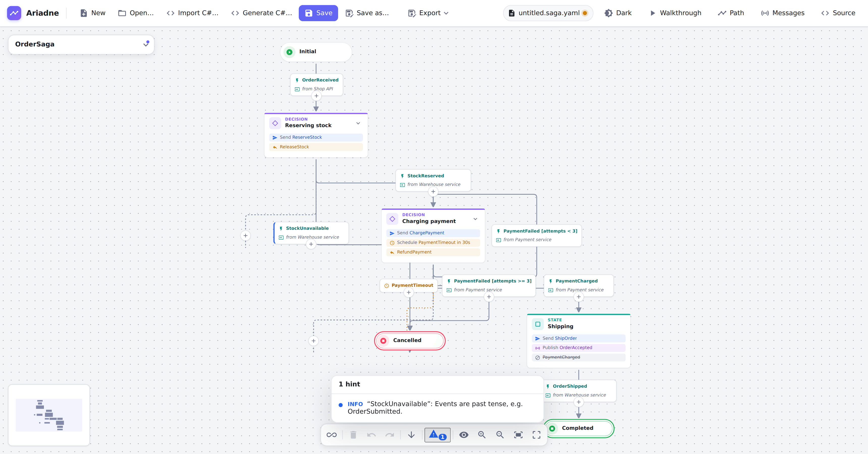Click the plus button under StockReserved

[x=433, y=192]
